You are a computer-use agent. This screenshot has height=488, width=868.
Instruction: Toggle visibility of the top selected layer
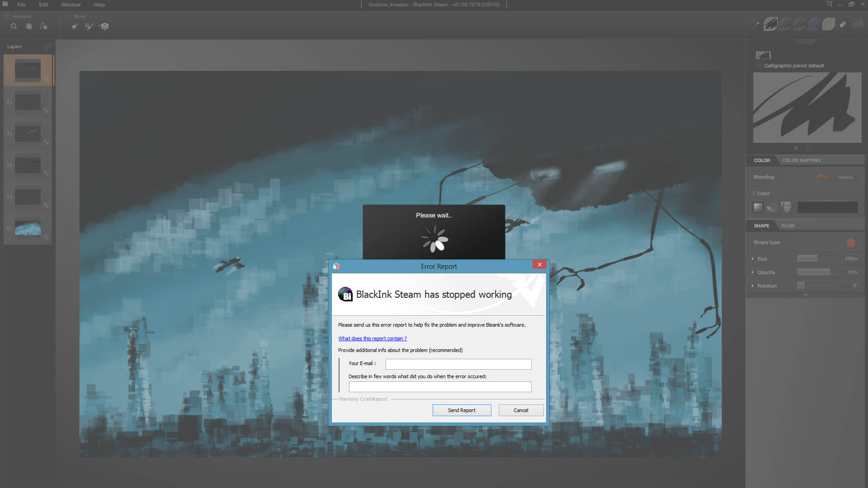(9, 70)
